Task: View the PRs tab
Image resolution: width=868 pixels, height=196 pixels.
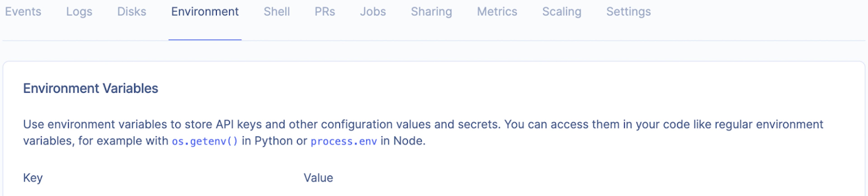Action: (x=325, y=12)
